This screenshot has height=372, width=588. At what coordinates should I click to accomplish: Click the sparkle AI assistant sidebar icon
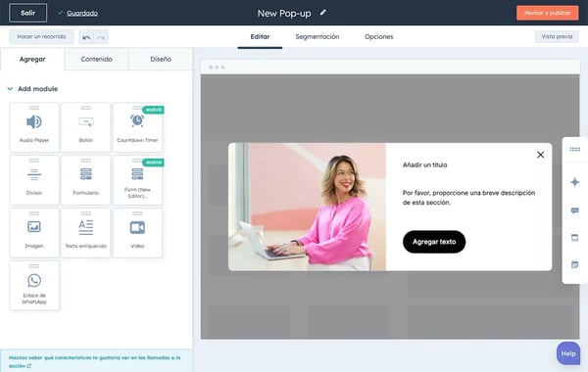(574, 182)
